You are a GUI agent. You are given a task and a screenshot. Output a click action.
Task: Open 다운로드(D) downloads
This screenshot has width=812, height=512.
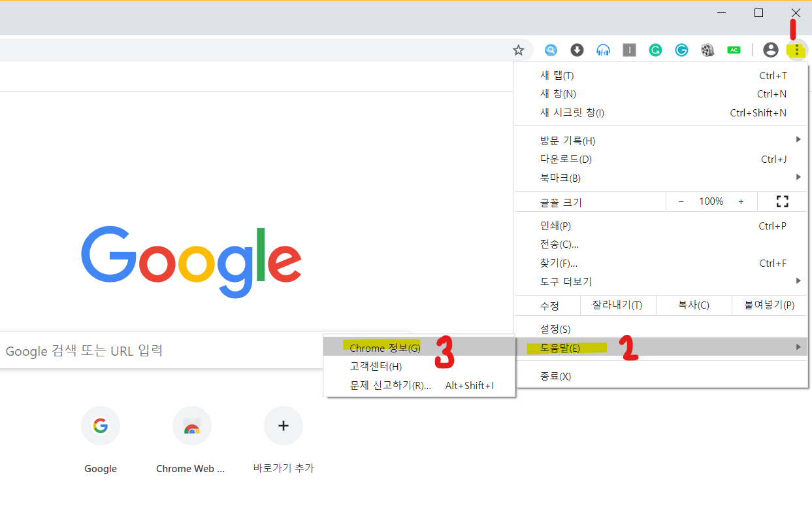pos(661,159)
